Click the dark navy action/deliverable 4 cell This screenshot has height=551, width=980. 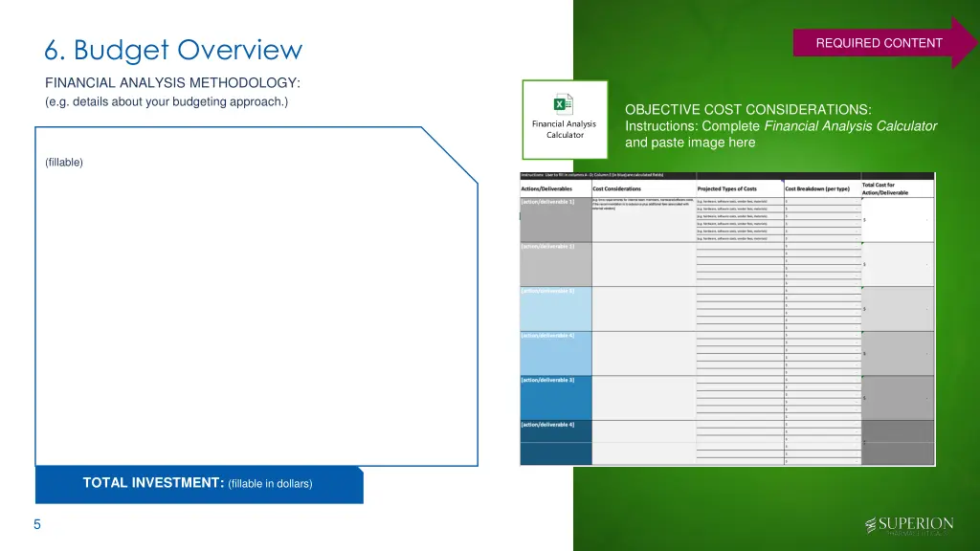[x=555, y=443]
